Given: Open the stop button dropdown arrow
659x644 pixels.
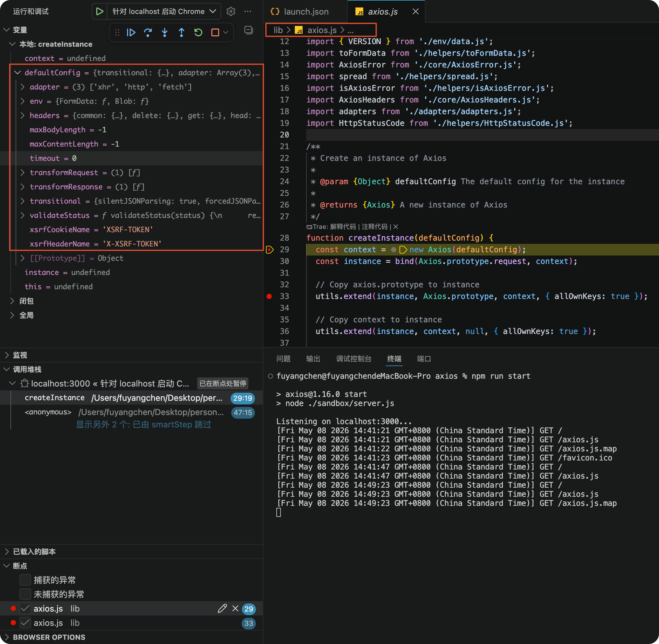Looking at the screenshot, I should pyautogui.click(x=226, y=32).
